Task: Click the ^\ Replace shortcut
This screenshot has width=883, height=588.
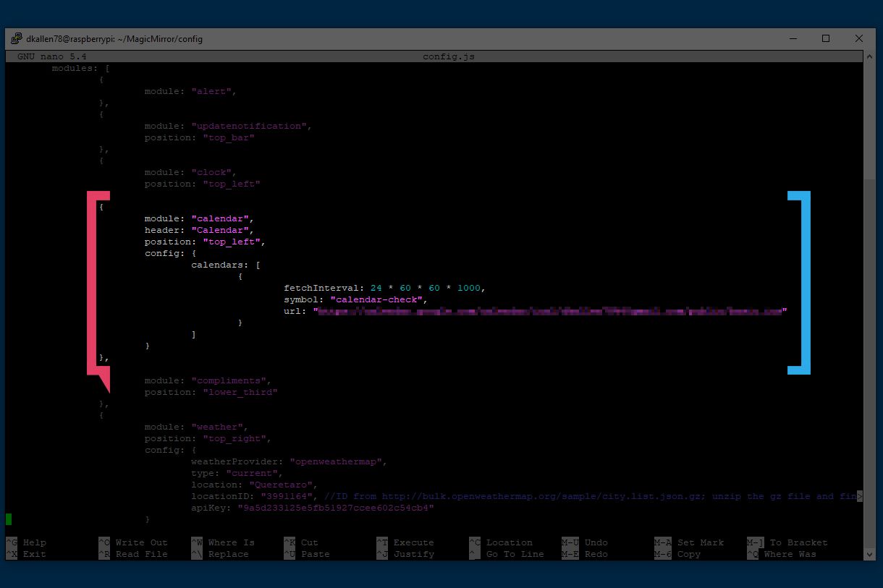Action: pyautogui.click(x=220, y=554)
